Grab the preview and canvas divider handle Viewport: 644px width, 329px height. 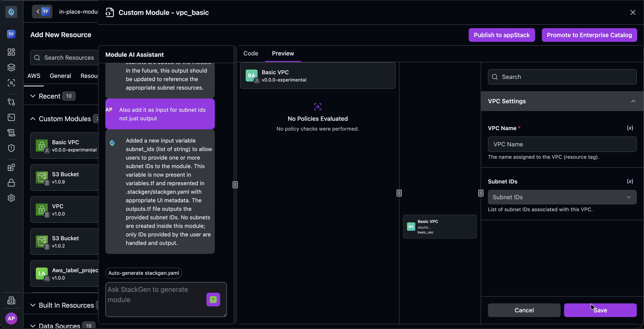[x=399, y=193]
